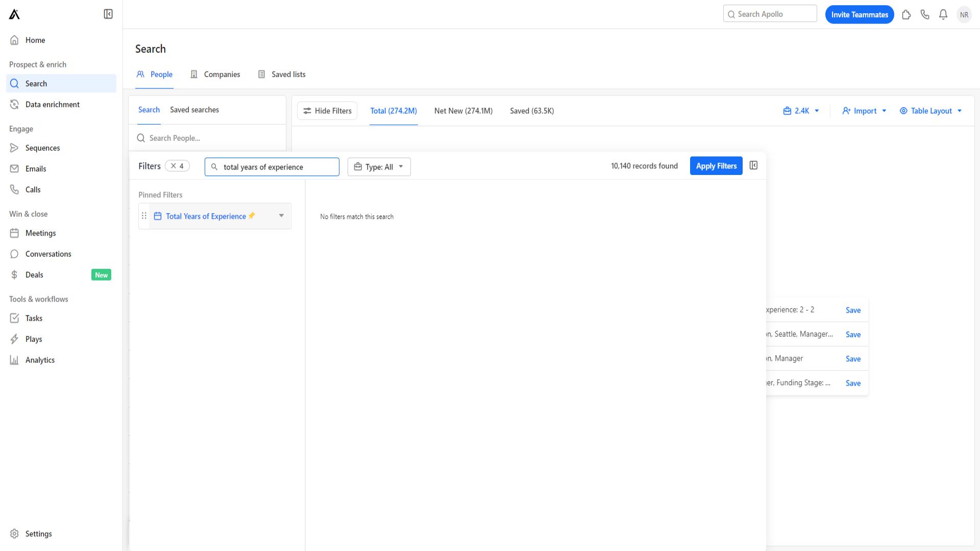Toggle Hide Filters panel

[x=327, y=110]
